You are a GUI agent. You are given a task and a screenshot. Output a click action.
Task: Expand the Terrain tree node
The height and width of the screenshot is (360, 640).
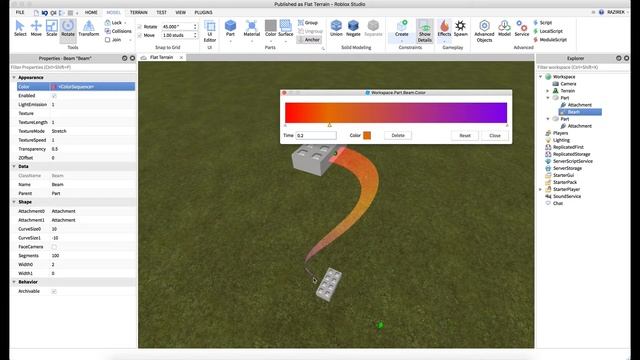point(548,91)
